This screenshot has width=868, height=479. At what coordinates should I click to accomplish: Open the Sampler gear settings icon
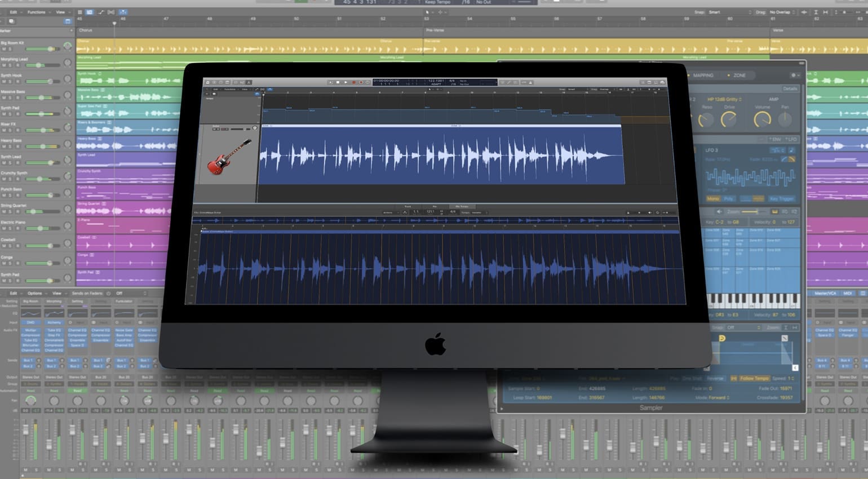pyautogui.click(x=794, y=76)
